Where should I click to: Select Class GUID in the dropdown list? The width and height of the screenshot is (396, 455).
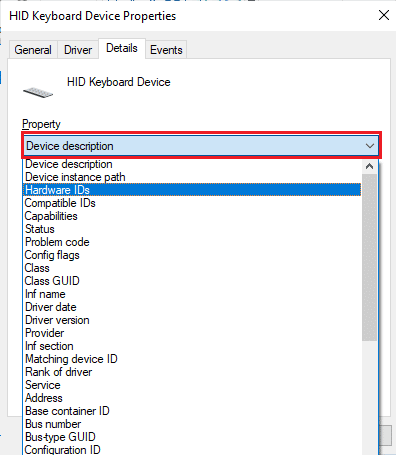(192, 281)
